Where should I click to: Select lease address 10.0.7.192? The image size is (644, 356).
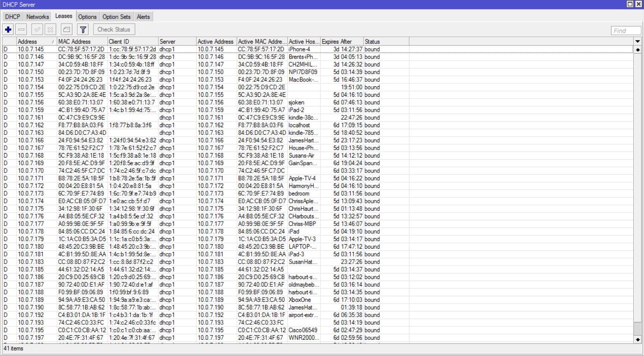[x=31, y=315]
